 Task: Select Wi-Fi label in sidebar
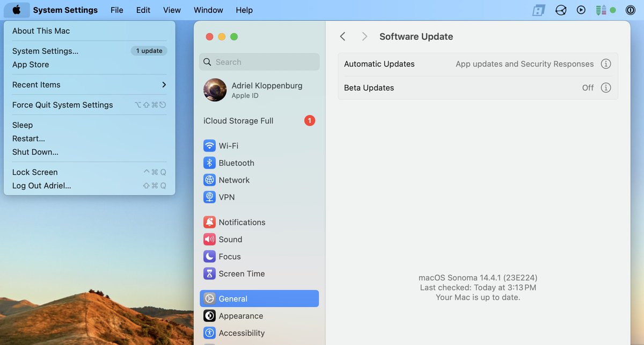pyautogui.click(x=229, y=146)
